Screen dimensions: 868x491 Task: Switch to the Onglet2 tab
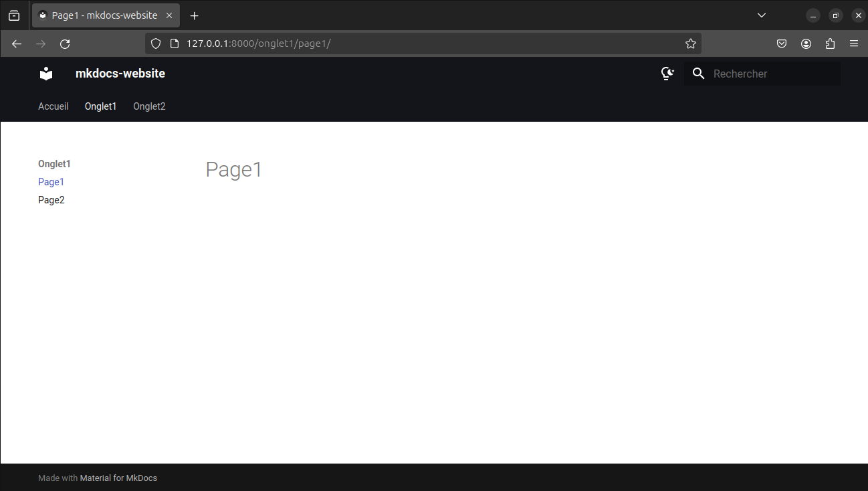[x=149, y=106]
